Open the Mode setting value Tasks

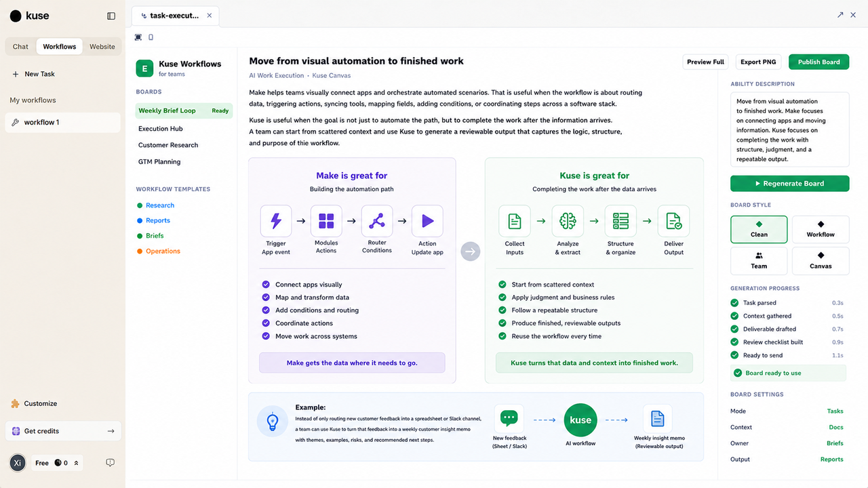[835, 411]
